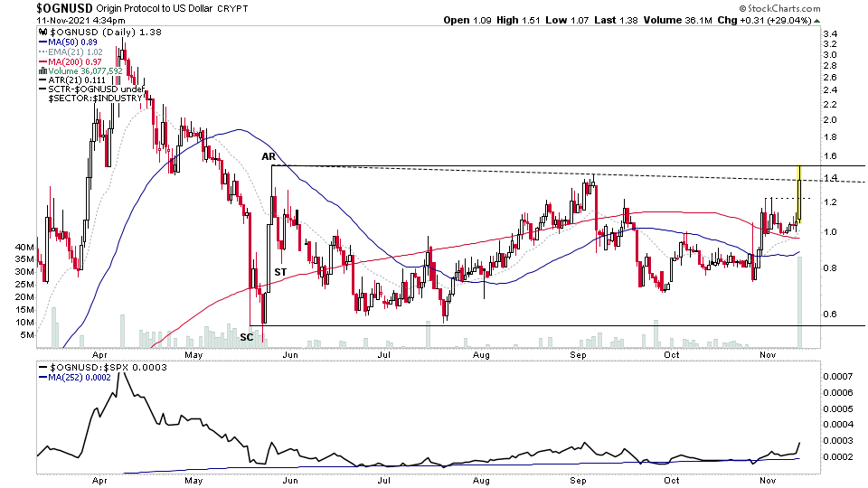Image resolution: width=868 pixels, height=488 pixels.
Task: Click the Low 1.07 value
Action: coord(568,20)
